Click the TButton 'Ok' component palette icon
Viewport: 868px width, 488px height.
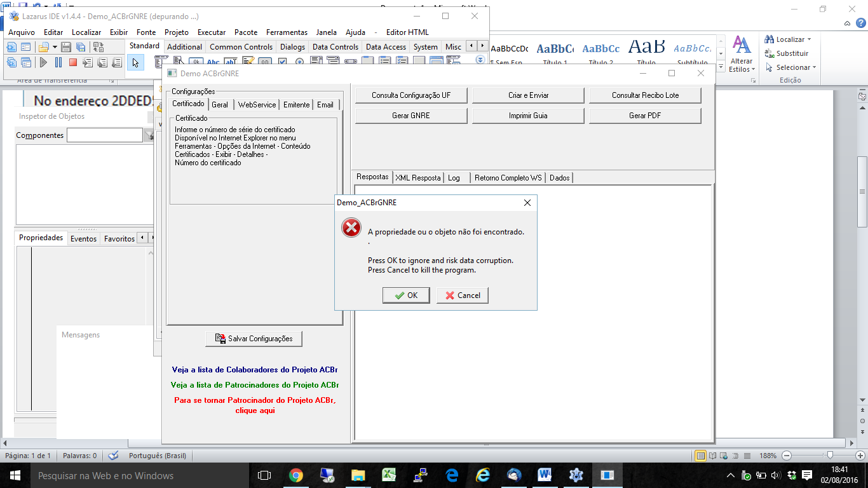[x=196, y=62]
